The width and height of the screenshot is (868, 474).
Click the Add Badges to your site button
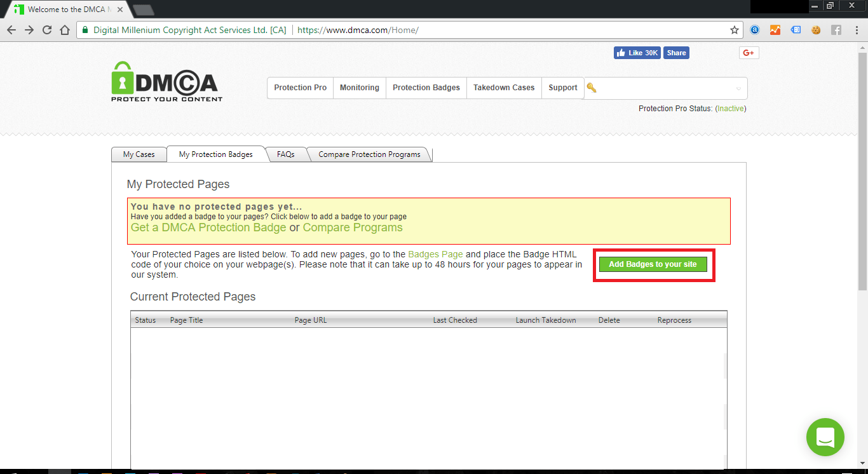pos(653,264)
